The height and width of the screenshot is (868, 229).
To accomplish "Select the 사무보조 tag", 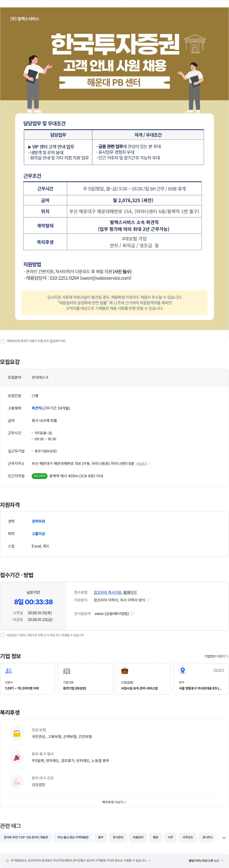I will [188, 837].
